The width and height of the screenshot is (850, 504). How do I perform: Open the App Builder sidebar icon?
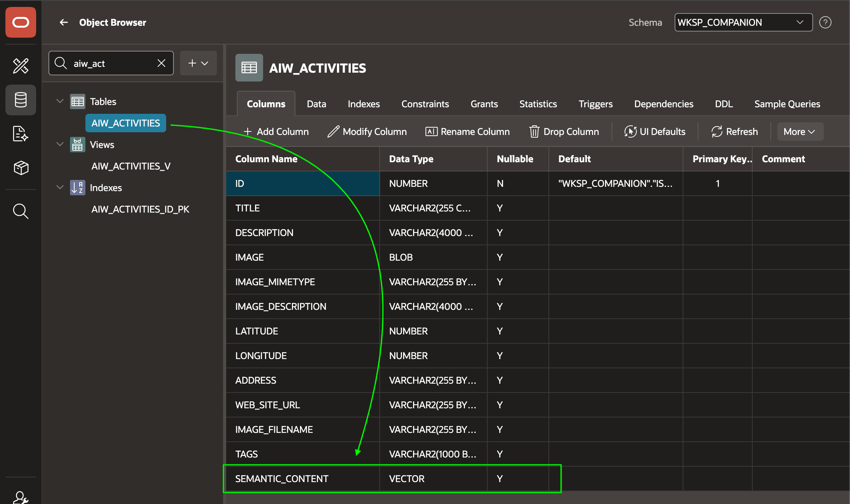tap(21, 66)
